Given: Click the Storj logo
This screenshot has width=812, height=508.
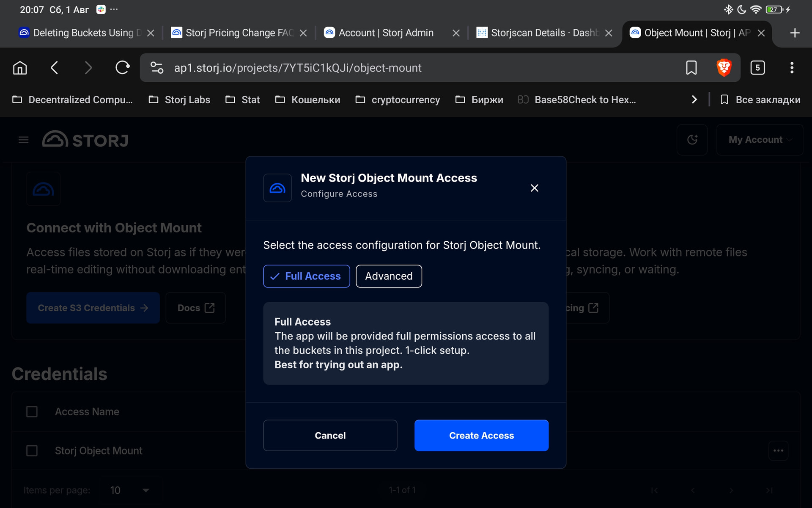Looking at the screenshot, I should point(85,140).
